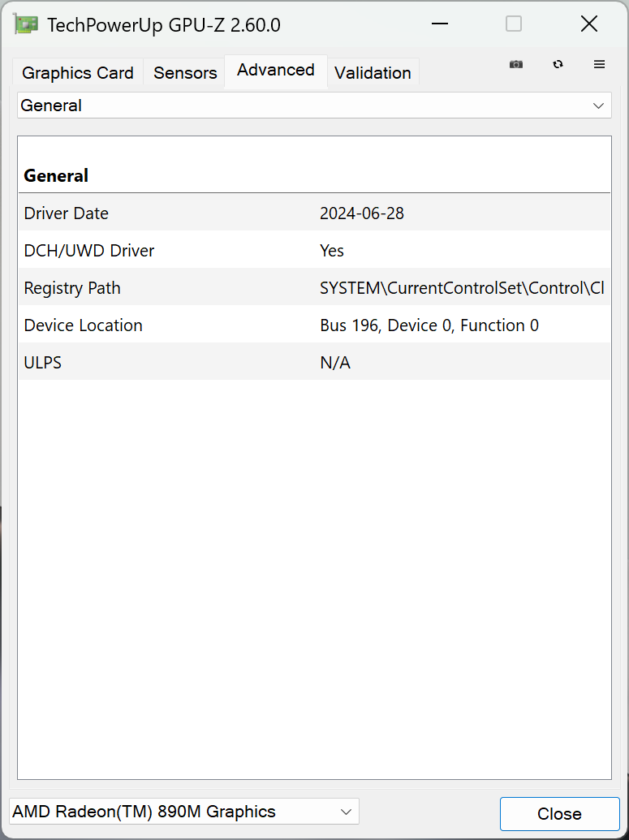Open the General section dropdown
The height and width of the screenshot is (840, 629).
pyautogui.click(x=314, y=106)
